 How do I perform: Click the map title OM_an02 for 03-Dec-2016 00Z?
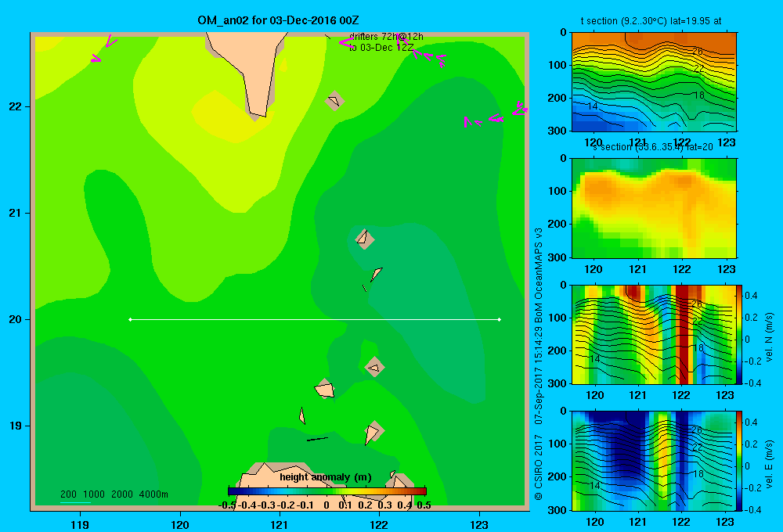(278, 20)
